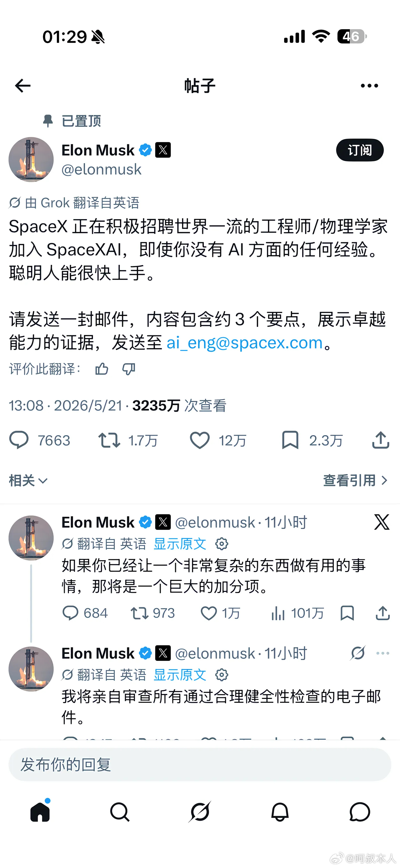The height and width of the screenshot is (868, 400).
Task: Open more options on second reply
Action: point(383,653)
